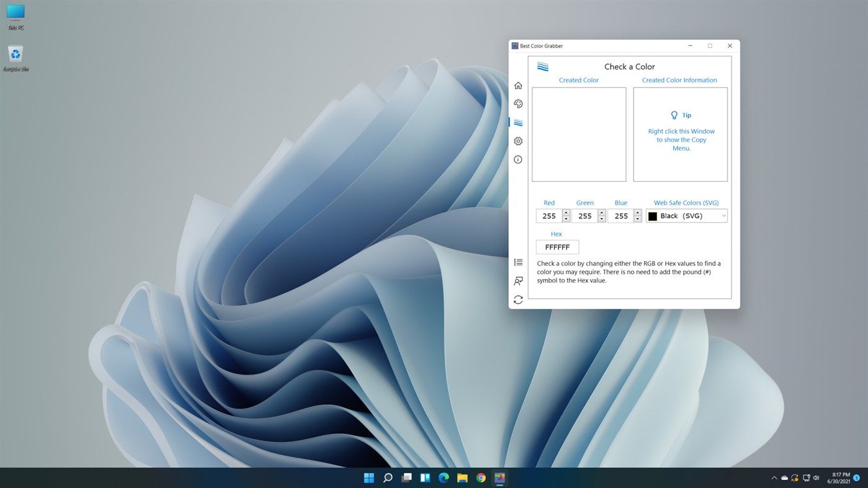Select the Black swatch next to SVG dropdown
The height and width of the screenshot is (488, 868).
pyautogui.click(x=652, y=216)
